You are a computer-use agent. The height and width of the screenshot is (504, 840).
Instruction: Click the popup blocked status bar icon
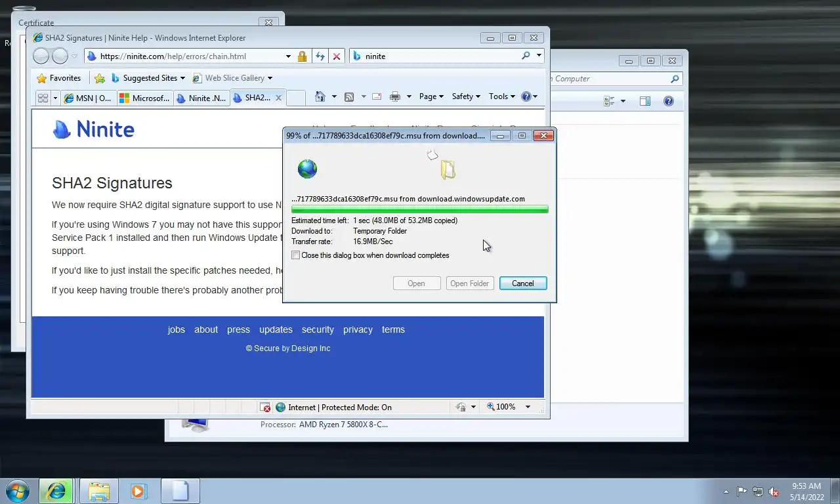(265, 408)
